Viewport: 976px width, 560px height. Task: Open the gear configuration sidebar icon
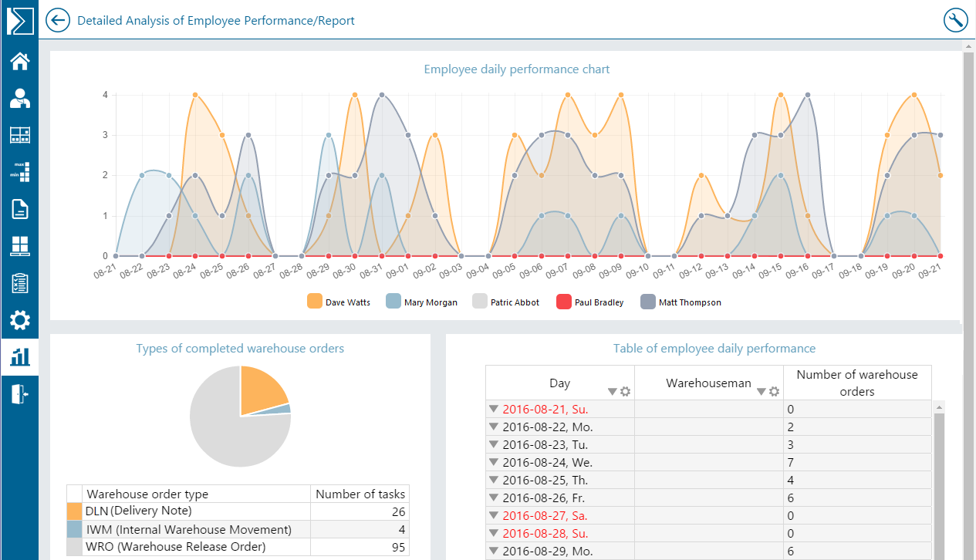coord(19,319)
